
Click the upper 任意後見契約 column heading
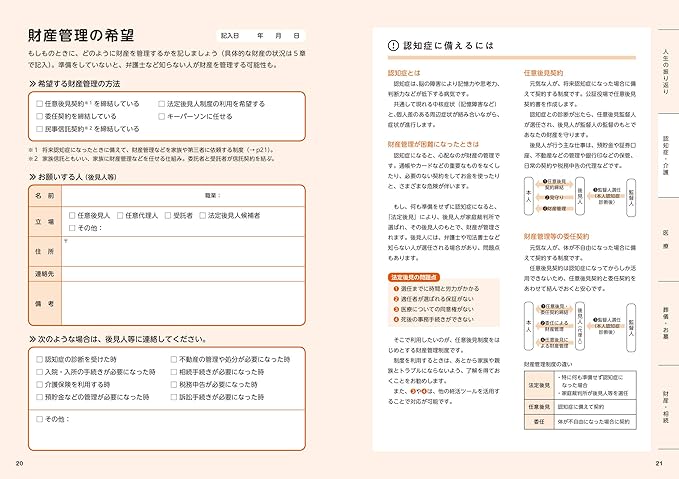pyautogui.click(x=543, y=73)
